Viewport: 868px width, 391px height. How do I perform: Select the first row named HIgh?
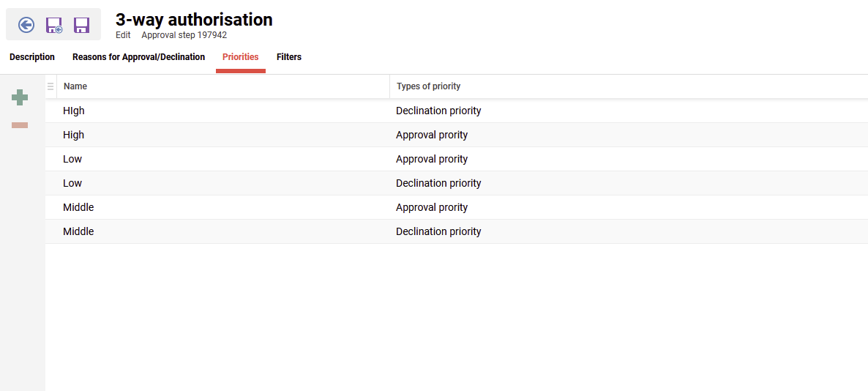coord(74,111)
